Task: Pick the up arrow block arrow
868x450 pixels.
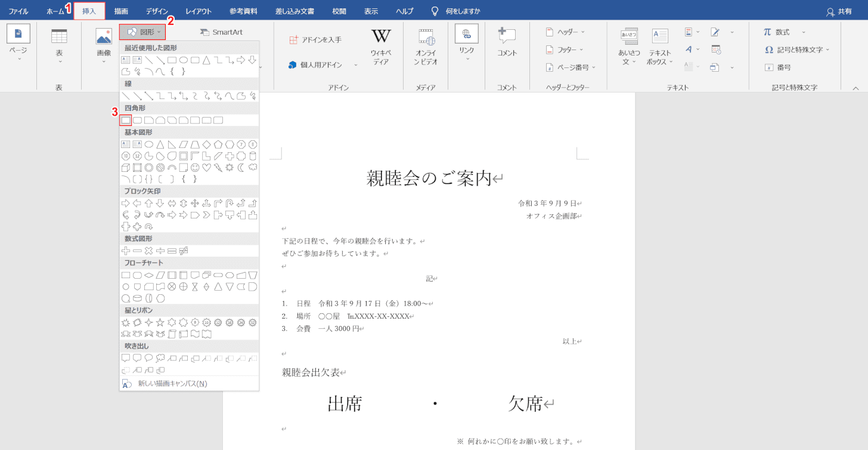Action: click(x=149, y=204)
